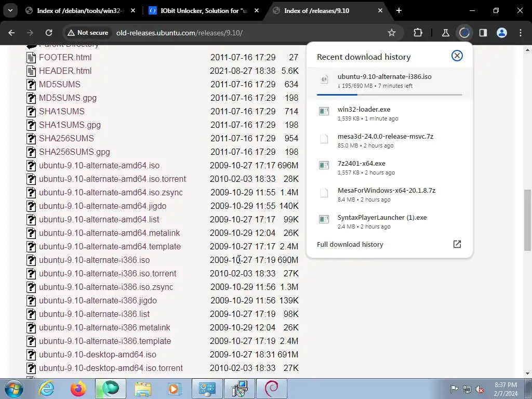
Task: Click ubuntu-9.10-desktop-amd64.iso.torrent link
Action: point(111,368)
